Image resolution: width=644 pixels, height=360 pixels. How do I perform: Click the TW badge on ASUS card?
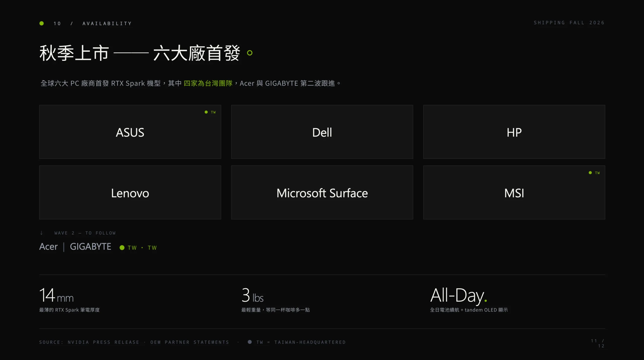(x=210, y=112)
